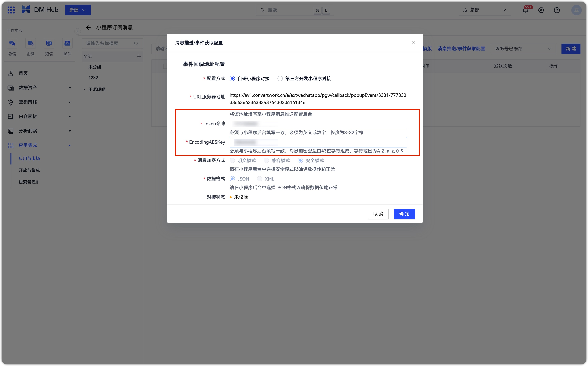Click the search magnifier in group search
Screen dimensions: 588x366
click(x=136, y=44)
